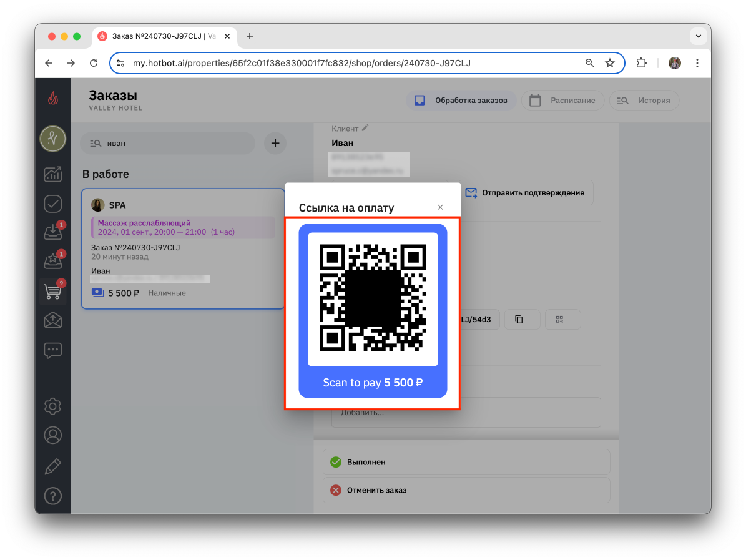Open the settings gear sidebar icon

[53, 406]
